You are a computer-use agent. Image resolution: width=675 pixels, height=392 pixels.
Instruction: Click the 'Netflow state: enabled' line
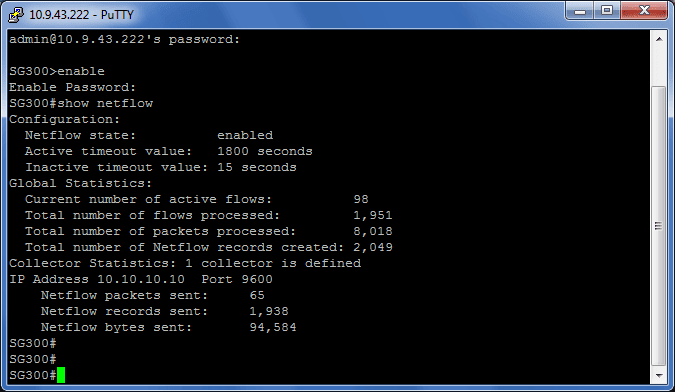tap(149, 135)
